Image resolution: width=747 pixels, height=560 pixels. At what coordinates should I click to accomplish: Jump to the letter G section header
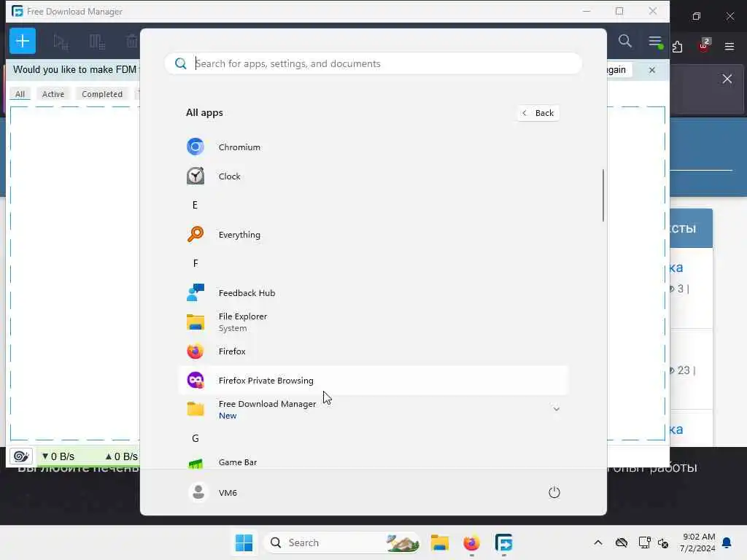tap(196, 438)
